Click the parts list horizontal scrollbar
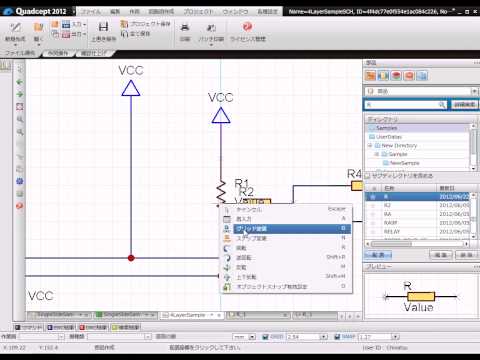480x360 pixels. pos(417,244)
